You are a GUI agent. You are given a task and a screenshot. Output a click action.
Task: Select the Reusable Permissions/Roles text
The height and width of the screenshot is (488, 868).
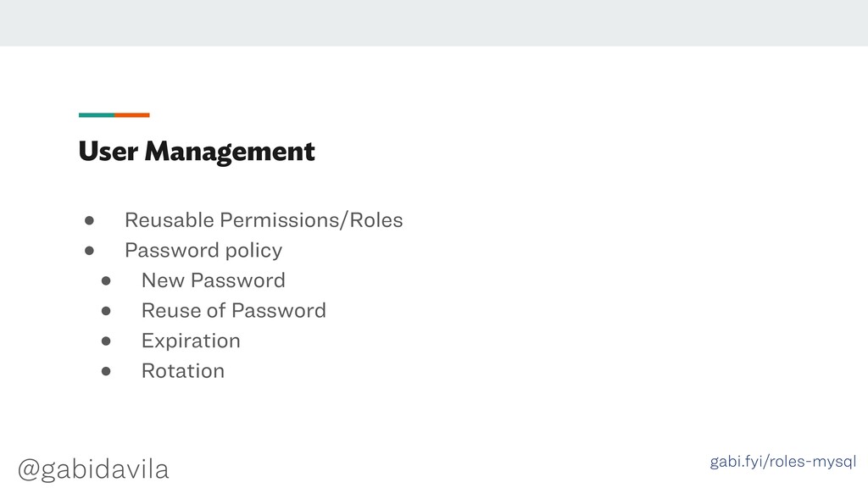264,220
